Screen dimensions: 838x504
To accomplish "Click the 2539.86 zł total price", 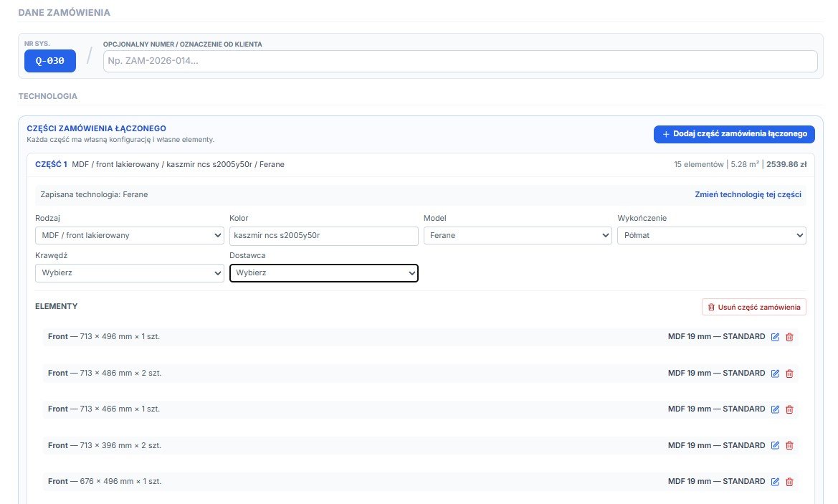I will point(786,165).
